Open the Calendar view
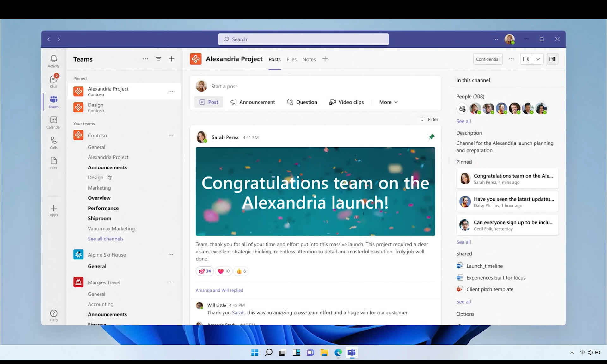 click(53, 122)
